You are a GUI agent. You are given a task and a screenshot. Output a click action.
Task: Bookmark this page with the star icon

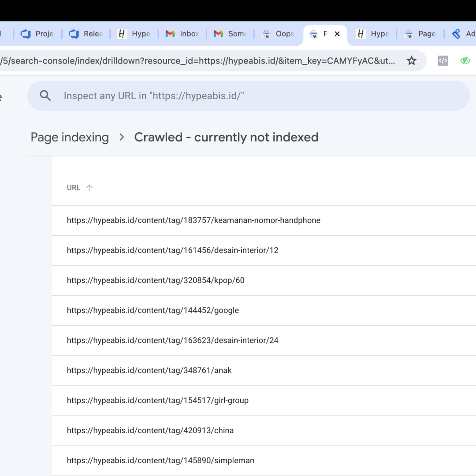point(411,61)
